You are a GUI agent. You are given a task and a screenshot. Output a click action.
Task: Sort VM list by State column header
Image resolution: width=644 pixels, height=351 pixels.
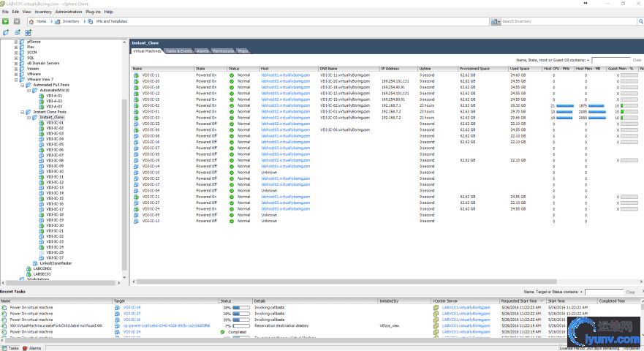coord(210,69)
